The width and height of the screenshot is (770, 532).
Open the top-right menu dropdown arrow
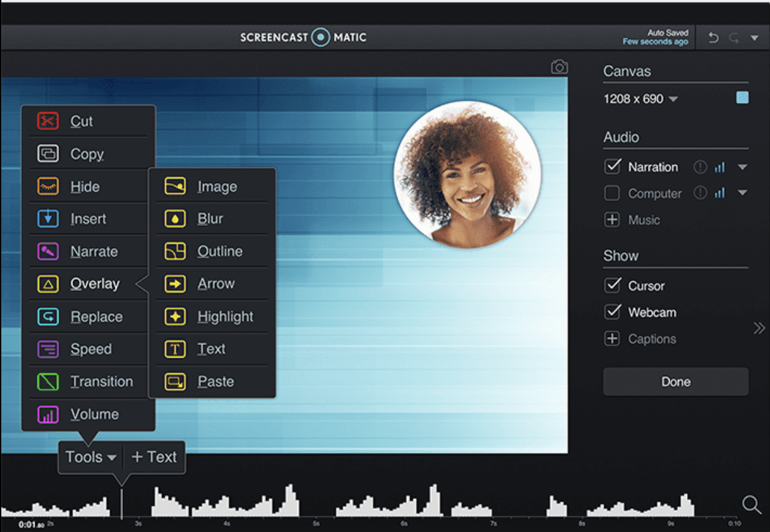point(754,38)
